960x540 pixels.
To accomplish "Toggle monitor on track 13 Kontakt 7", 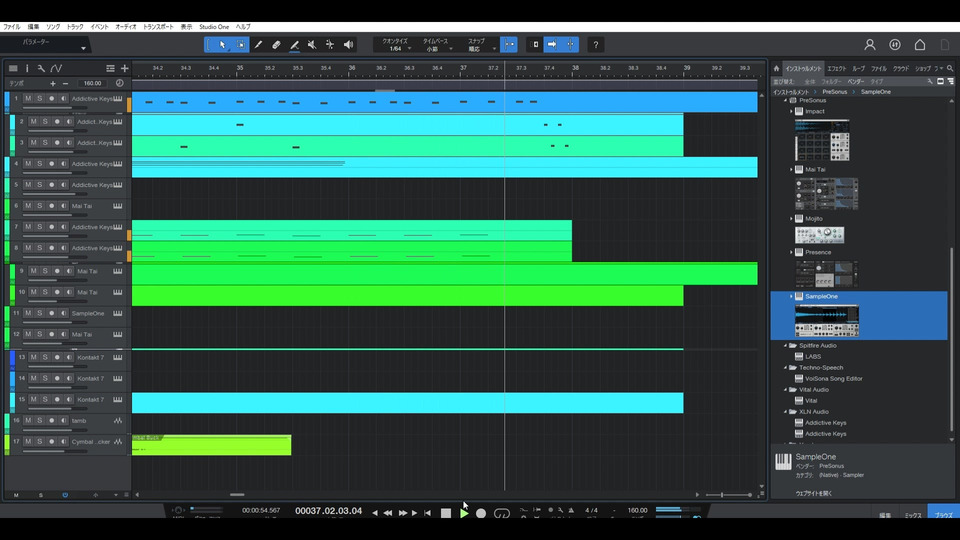I will pos(69,357).
